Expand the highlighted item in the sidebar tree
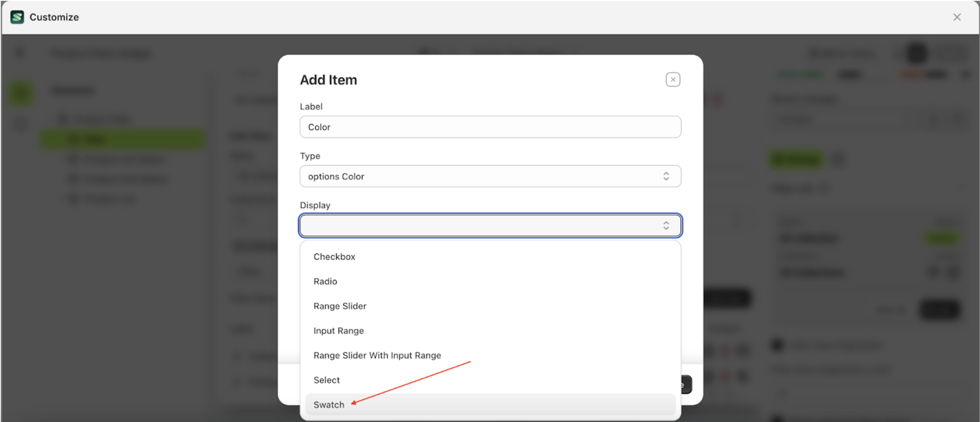The width and height of the screenshot is (980, 422). (122, 139)
